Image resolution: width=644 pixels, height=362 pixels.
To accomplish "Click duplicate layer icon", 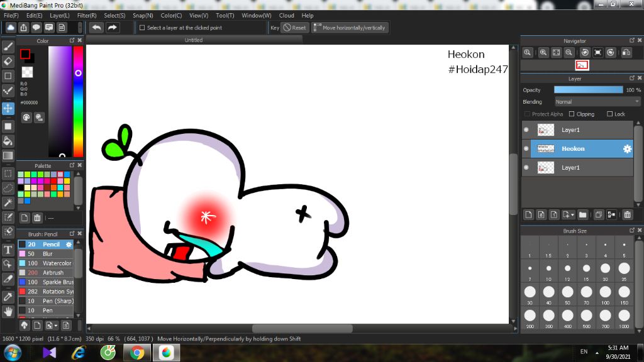I will [599, 215].
